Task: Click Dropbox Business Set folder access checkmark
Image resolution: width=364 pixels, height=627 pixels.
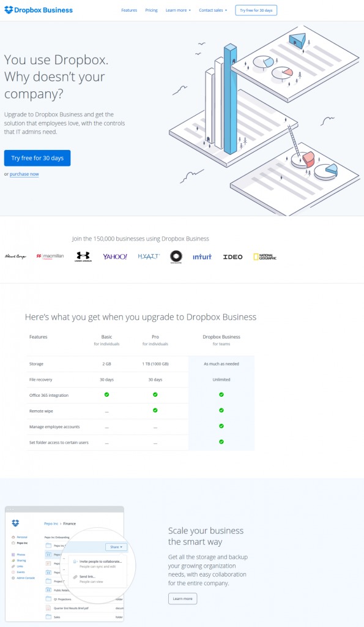Action: pos(221,442)
